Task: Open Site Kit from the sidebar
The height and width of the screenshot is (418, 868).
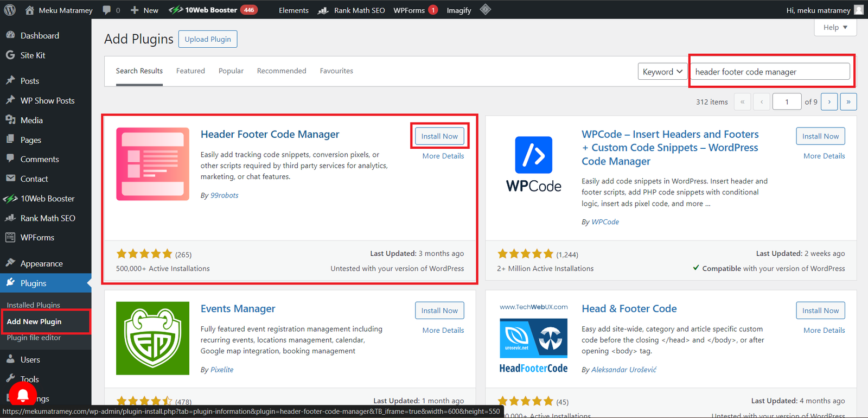Action: pos(33,55)
